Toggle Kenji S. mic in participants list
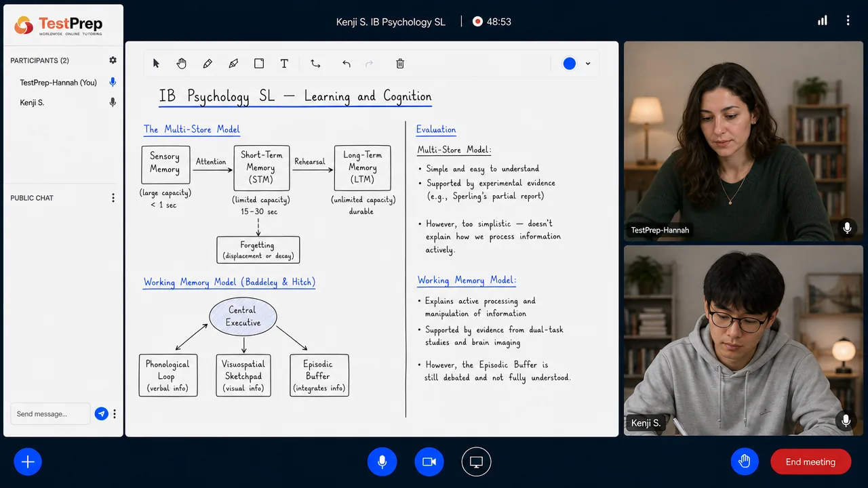 [113, 102]
